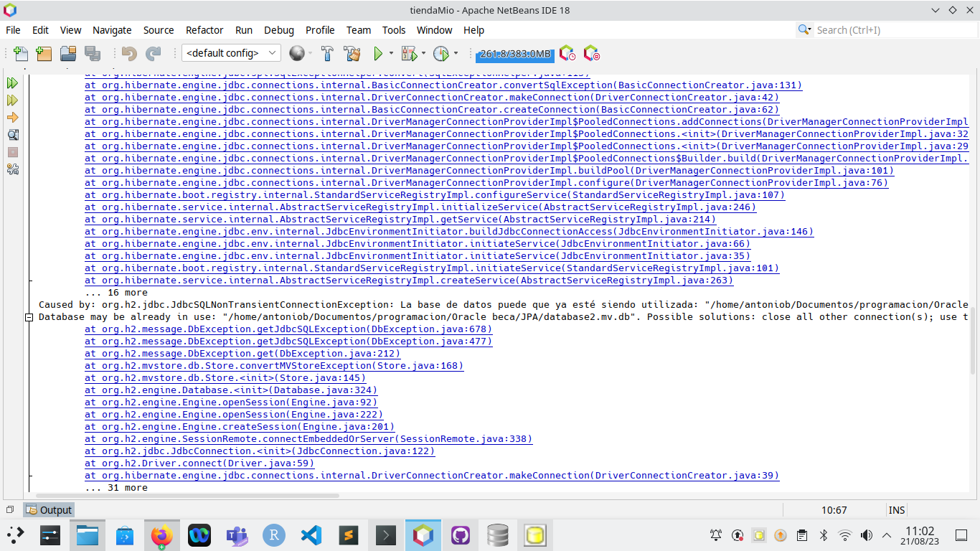
Task: Run the project with green play icon
Action: [378, 53]
